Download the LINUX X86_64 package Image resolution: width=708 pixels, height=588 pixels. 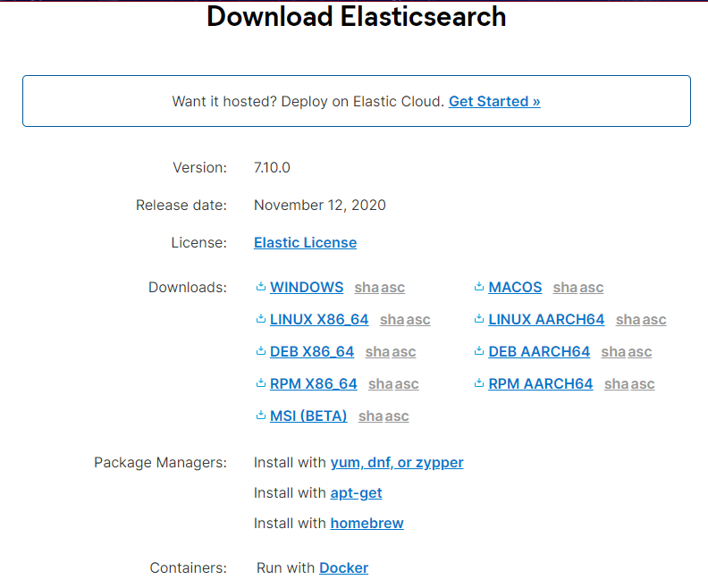[x=319, y=320]
